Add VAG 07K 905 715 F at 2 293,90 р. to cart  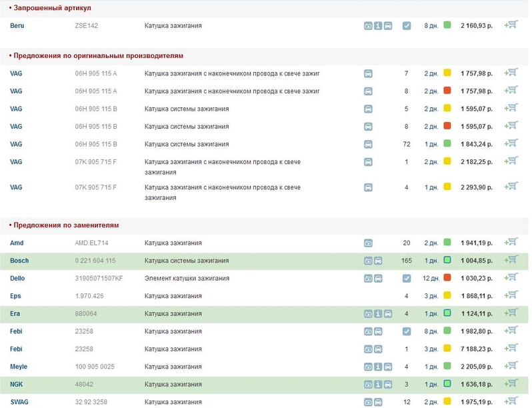click(x=511, y=186)
